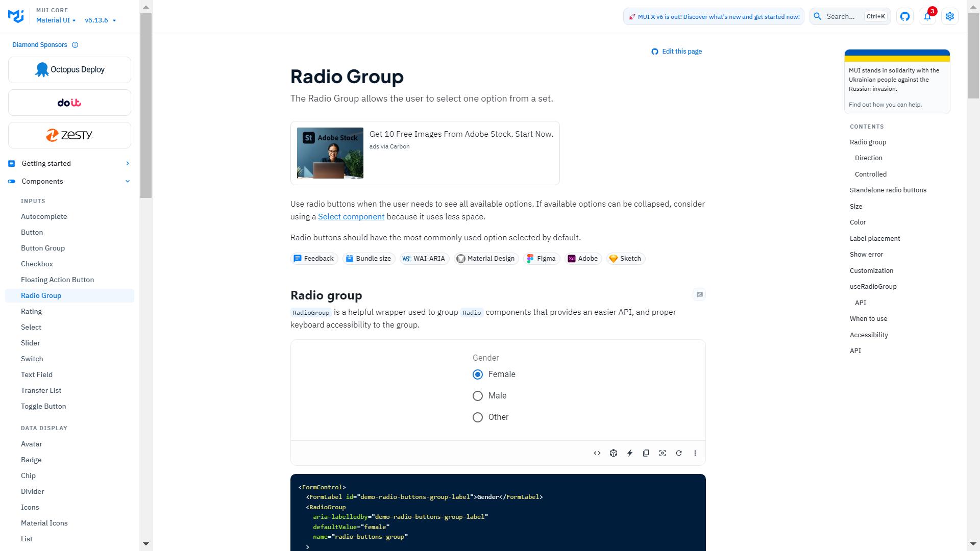Click the Feedback button
The height and width of the screenshot is (551, 980).
pos(313,258)
